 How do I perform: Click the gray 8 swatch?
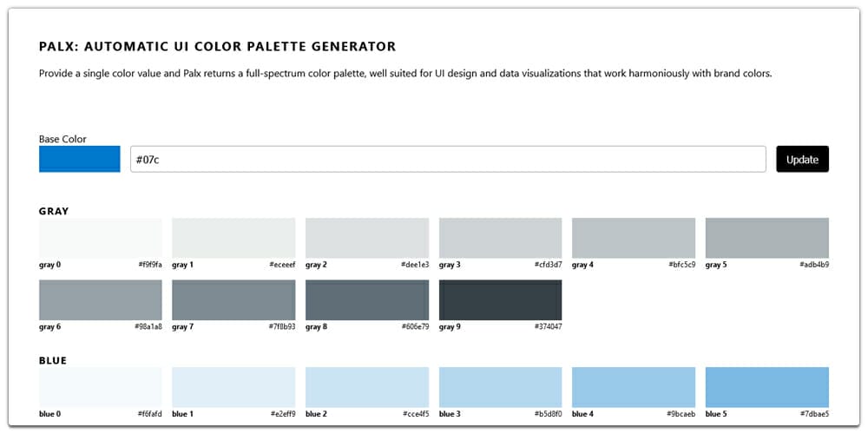[367, 300]
